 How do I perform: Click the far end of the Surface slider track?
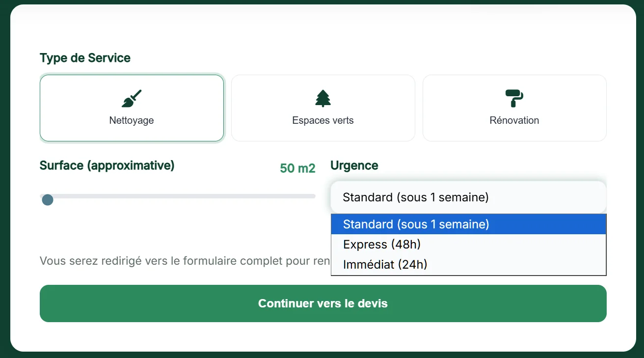coord(313,196)
